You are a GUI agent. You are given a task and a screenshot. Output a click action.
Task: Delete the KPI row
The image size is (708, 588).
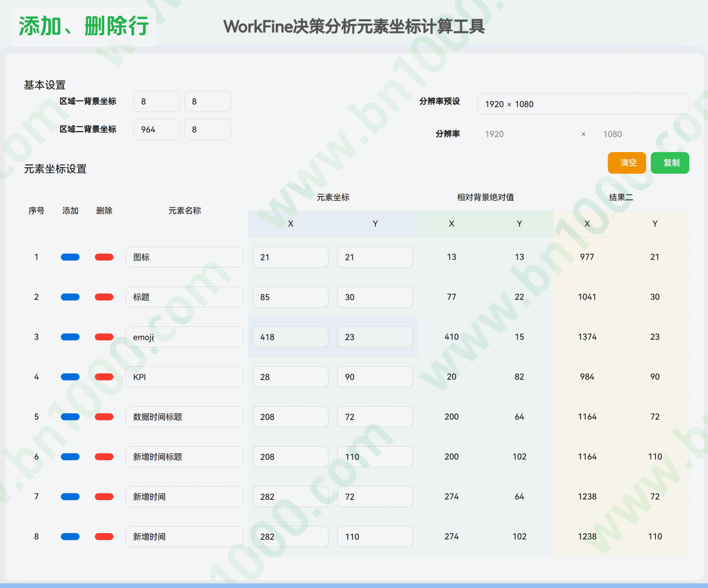coord(104,377)
